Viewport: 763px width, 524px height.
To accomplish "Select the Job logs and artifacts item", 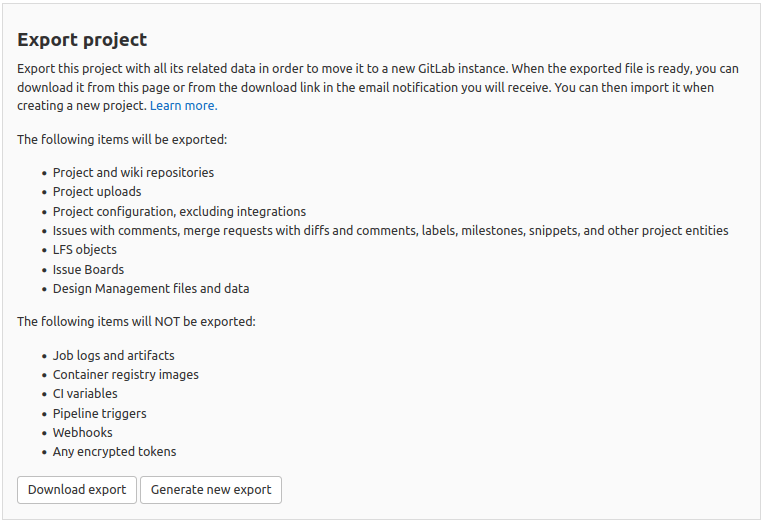I will tap(114, 356).
